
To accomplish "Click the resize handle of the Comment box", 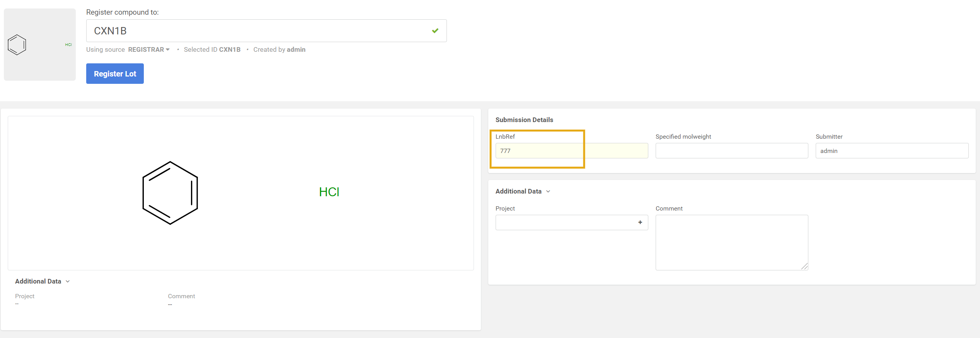I will (804, 267).
